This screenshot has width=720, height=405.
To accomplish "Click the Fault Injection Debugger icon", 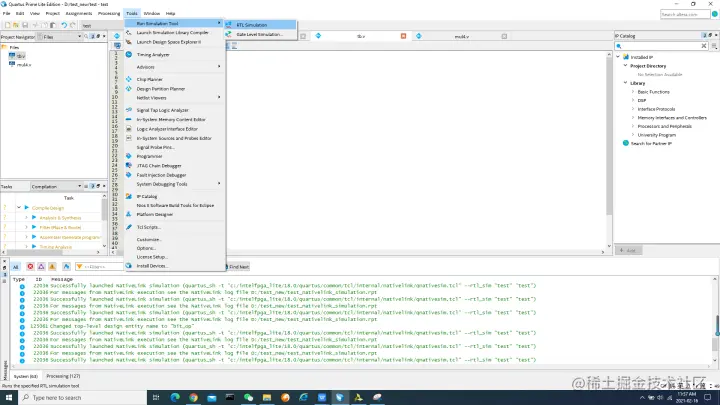I will click(129, 175).
